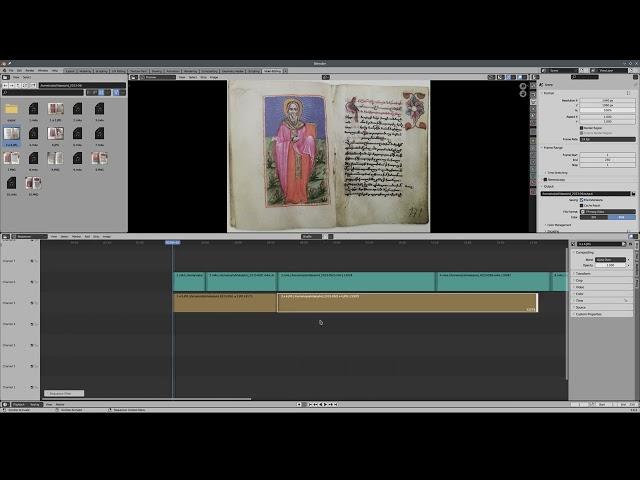Open the file browser editor type selector

[6, 77]
